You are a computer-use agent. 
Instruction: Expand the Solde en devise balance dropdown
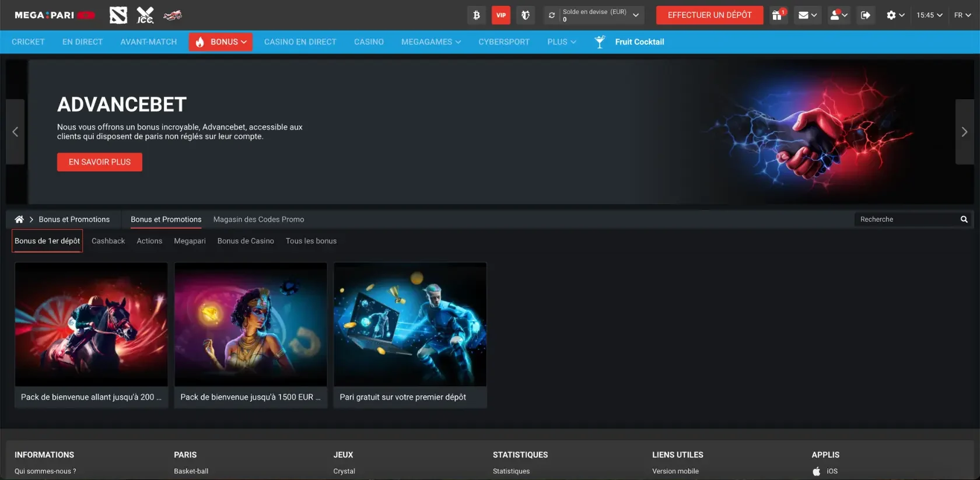(x=636, y=15)
